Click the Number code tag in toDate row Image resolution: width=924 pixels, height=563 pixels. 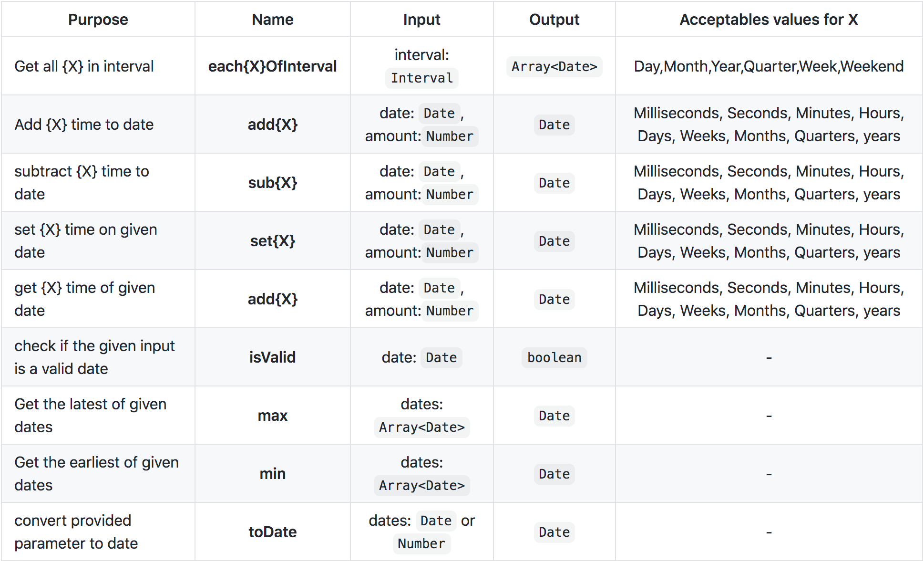pyautogui.click(x=421, y=543)
